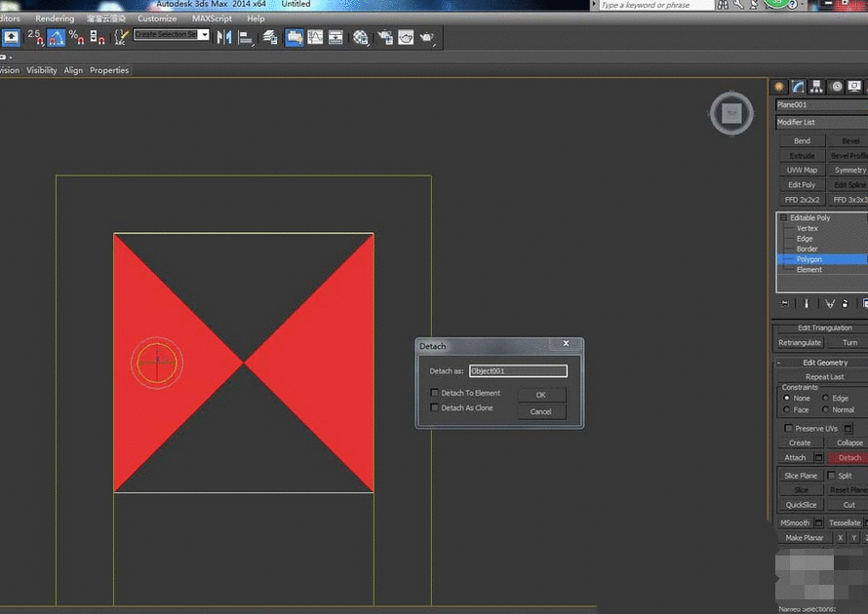Collapse the Editable Poly stack entry
Viewport: 868px width, 614px height.
783,217
